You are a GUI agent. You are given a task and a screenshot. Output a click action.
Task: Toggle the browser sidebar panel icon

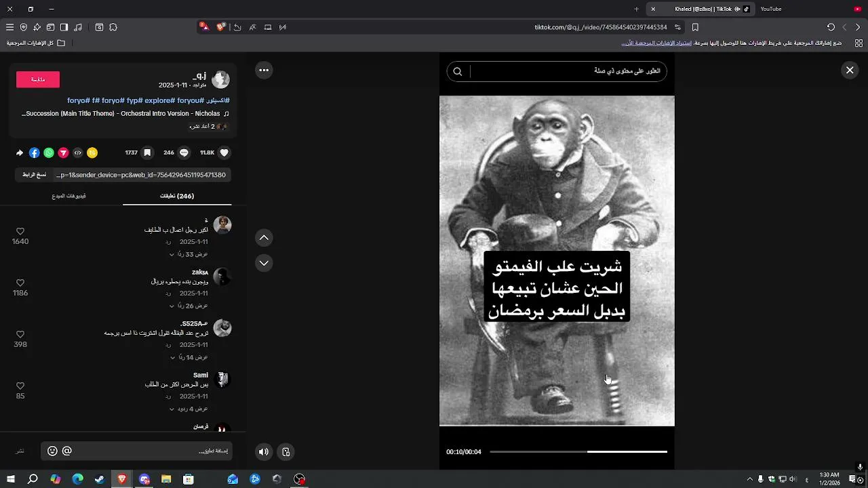coord(64,27)
